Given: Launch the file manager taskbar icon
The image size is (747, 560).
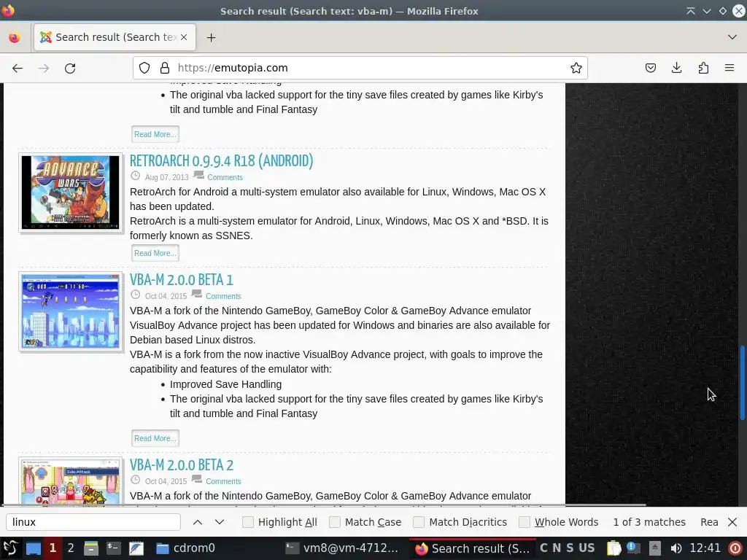Looking at the screenshot, I should pos(90,548).
